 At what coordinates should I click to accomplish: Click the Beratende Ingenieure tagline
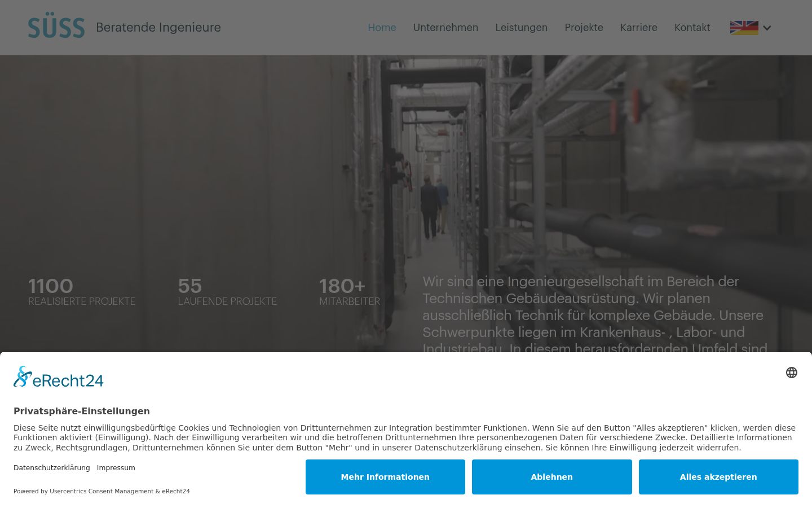[x=158, y=28]
